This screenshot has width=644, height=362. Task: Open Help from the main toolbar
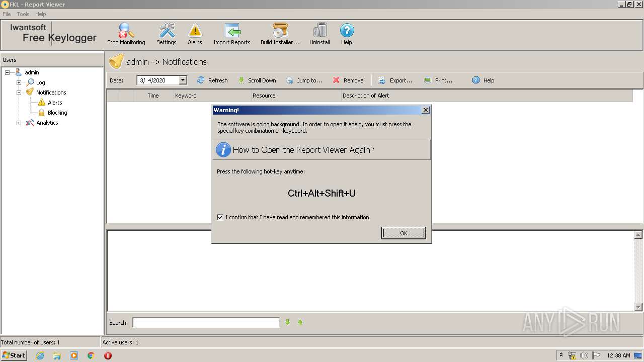(347, 34)
